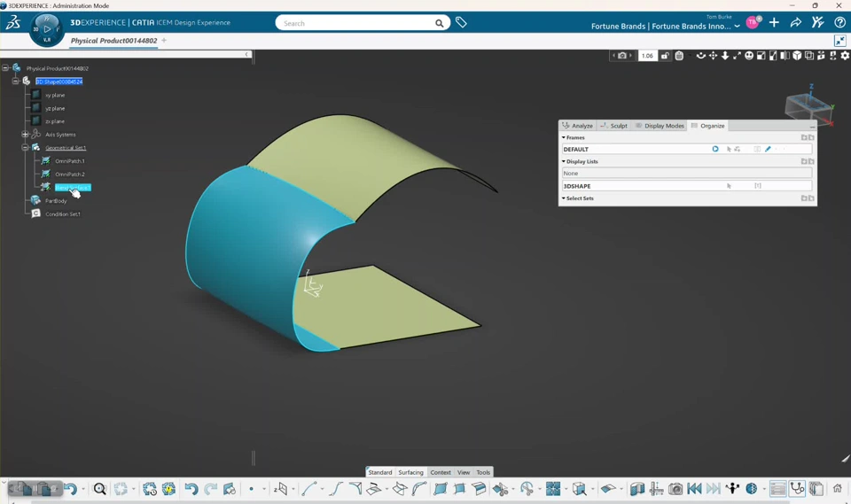851x504 pixels.
Task: Toggle the DEFAULT frame active circle
Action: click(715, 149)
